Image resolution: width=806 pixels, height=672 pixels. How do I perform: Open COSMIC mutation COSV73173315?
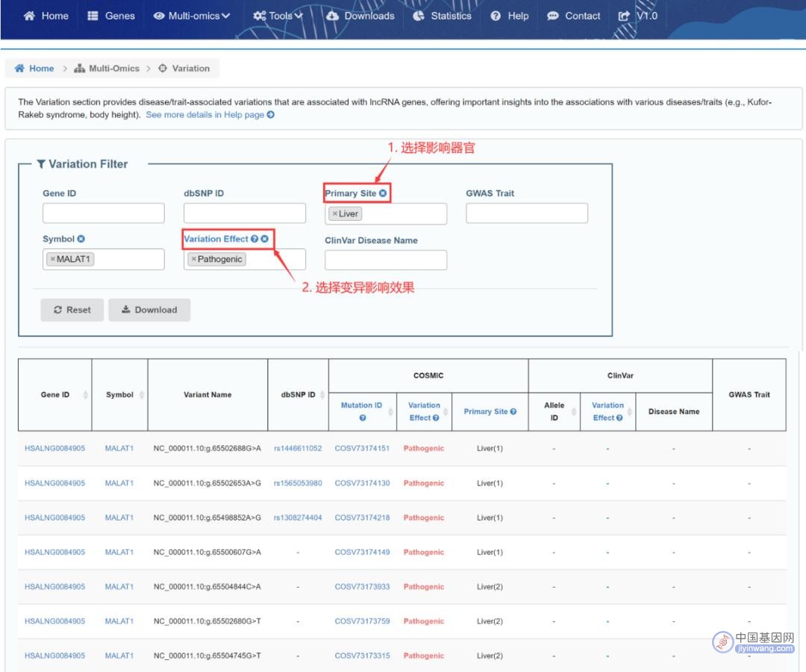[362, 656]
